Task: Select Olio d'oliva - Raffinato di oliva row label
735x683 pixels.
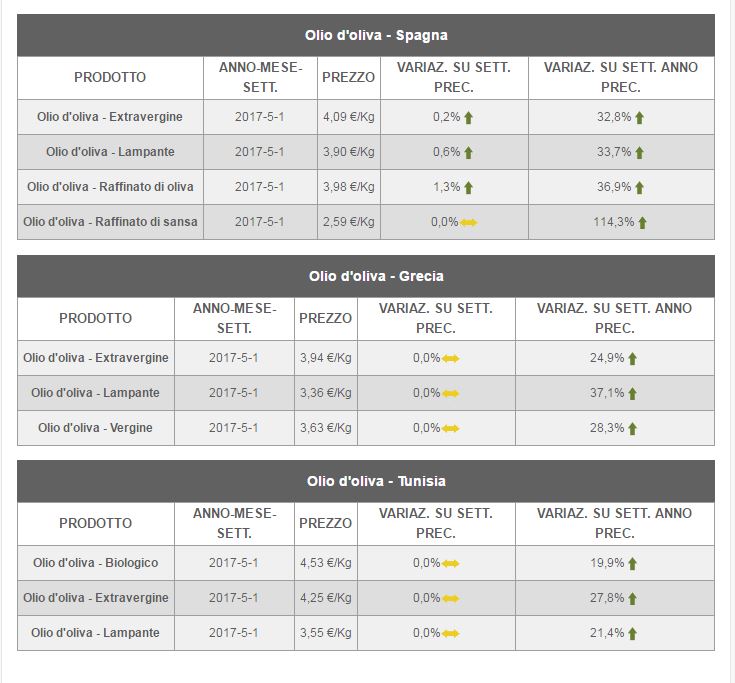Action: point(110,187)
